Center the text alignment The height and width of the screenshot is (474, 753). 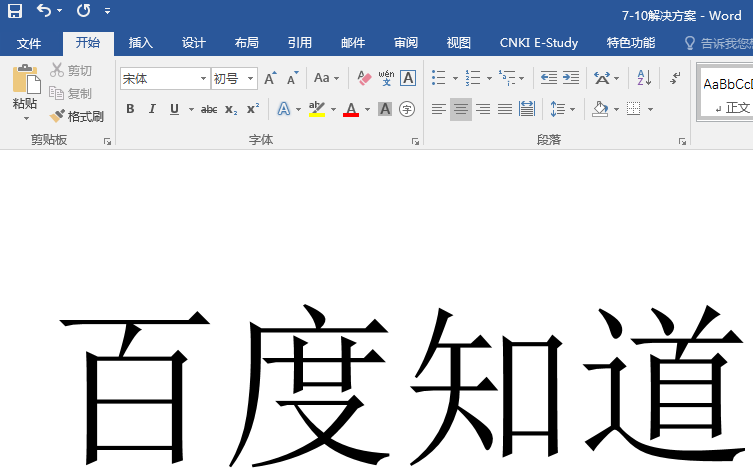461,109
